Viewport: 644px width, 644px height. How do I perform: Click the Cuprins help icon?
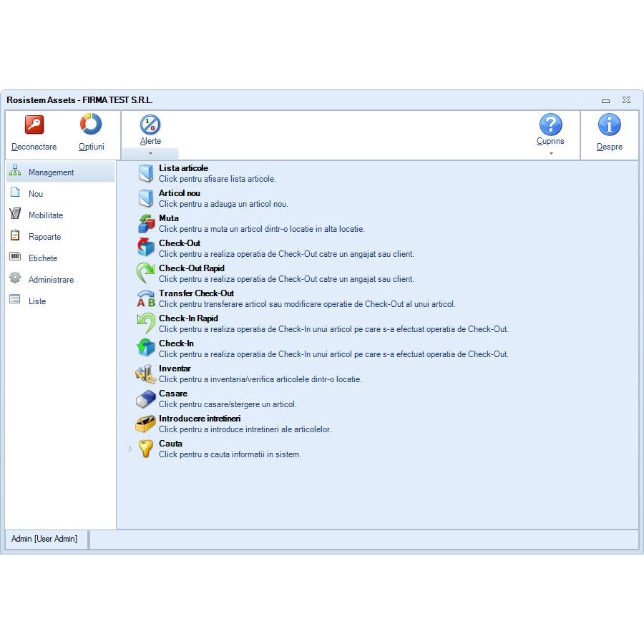550,125
